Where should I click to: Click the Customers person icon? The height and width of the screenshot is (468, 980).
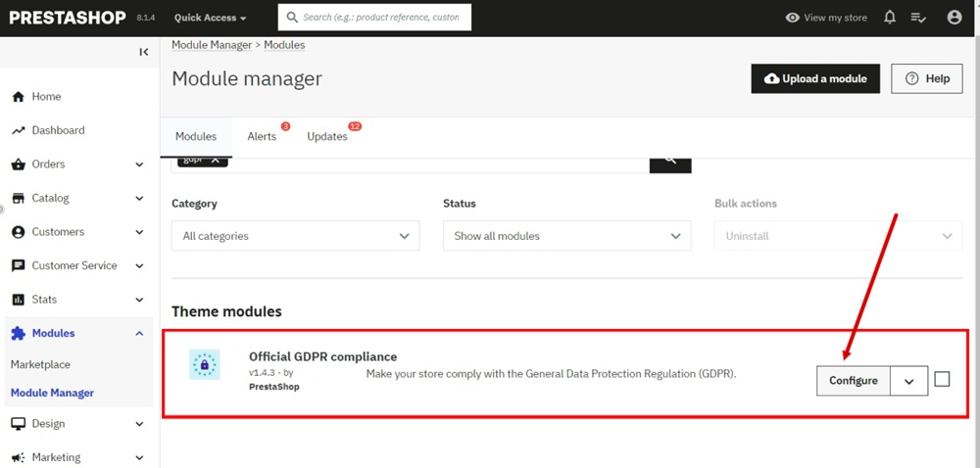click(x=18, y=231)
